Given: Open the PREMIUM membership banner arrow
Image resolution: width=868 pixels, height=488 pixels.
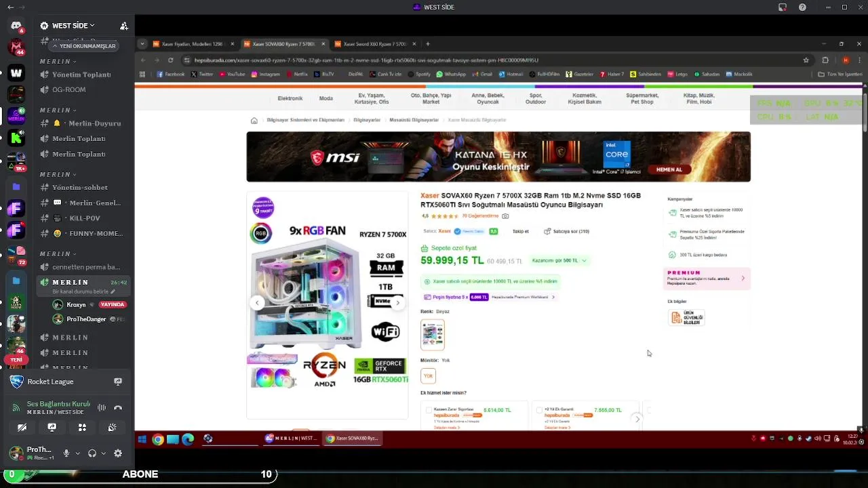Looking at the screenshot, I should pos(743,278).
